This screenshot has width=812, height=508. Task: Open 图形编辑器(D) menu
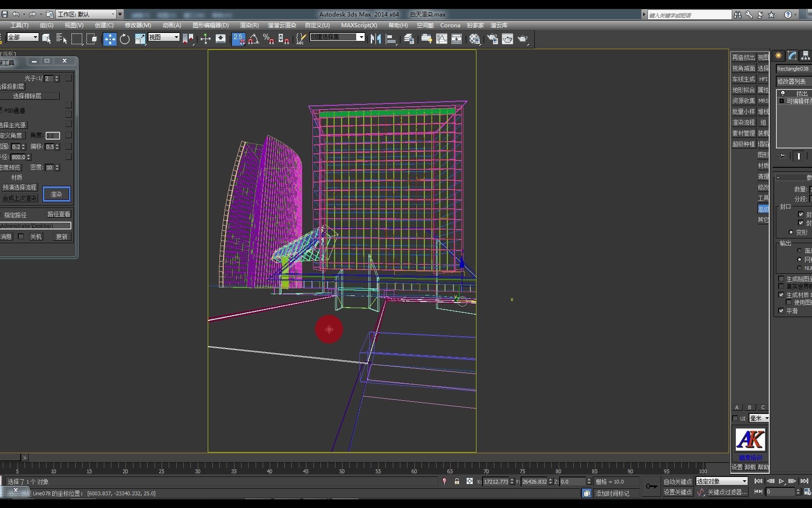point(211,25)
